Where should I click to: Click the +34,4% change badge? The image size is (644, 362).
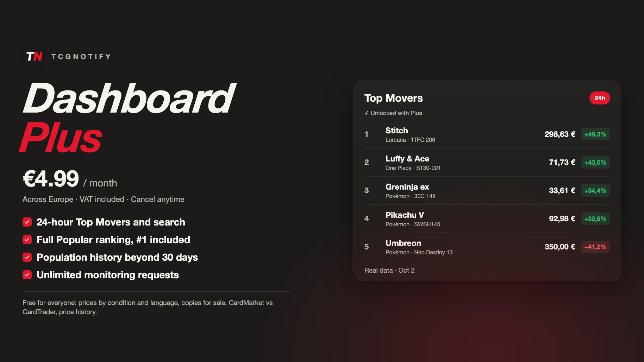(595, 191)
